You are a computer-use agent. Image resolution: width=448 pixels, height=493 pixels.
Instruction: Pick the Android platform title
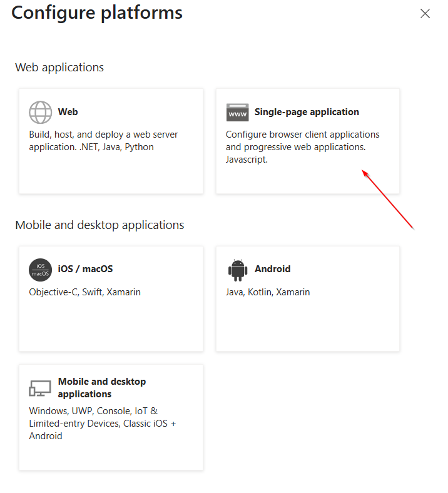pos(273,269)
